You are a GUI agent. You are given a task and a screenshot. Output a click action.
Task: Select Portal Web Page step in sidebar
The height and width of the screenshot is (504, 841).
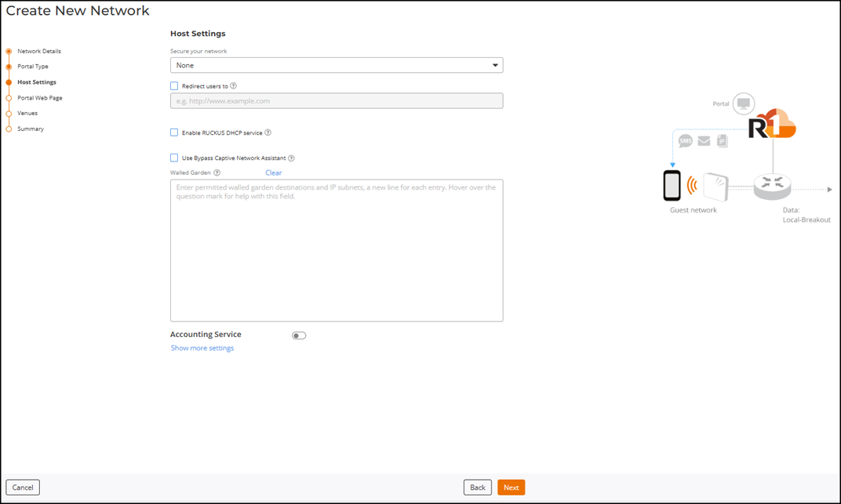tap(40, 98)
